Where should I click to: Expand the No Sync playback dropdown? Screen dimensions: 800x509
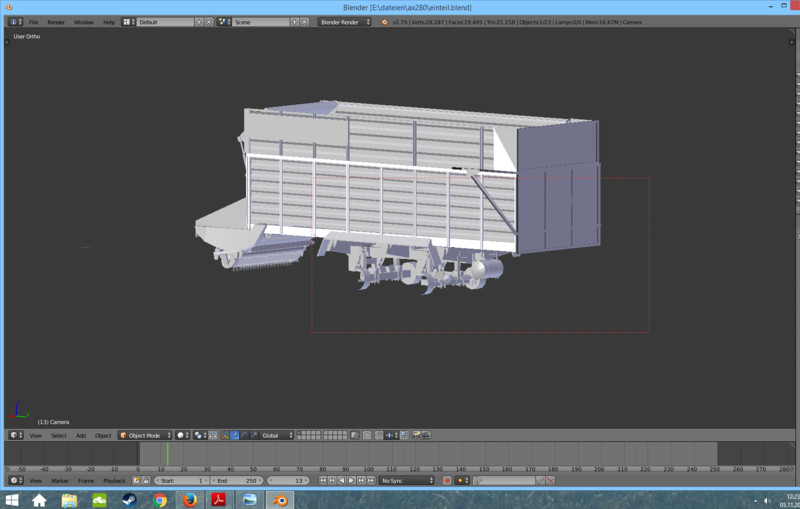[406, 480]
